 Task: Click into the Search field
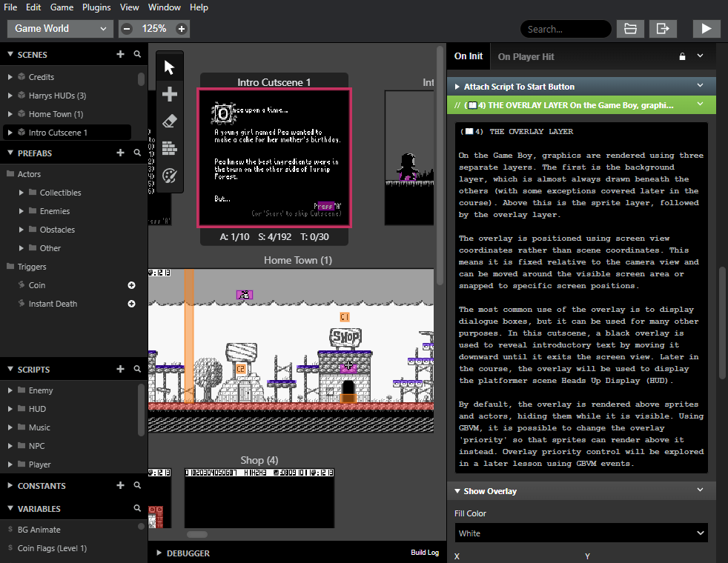point(566,29)
